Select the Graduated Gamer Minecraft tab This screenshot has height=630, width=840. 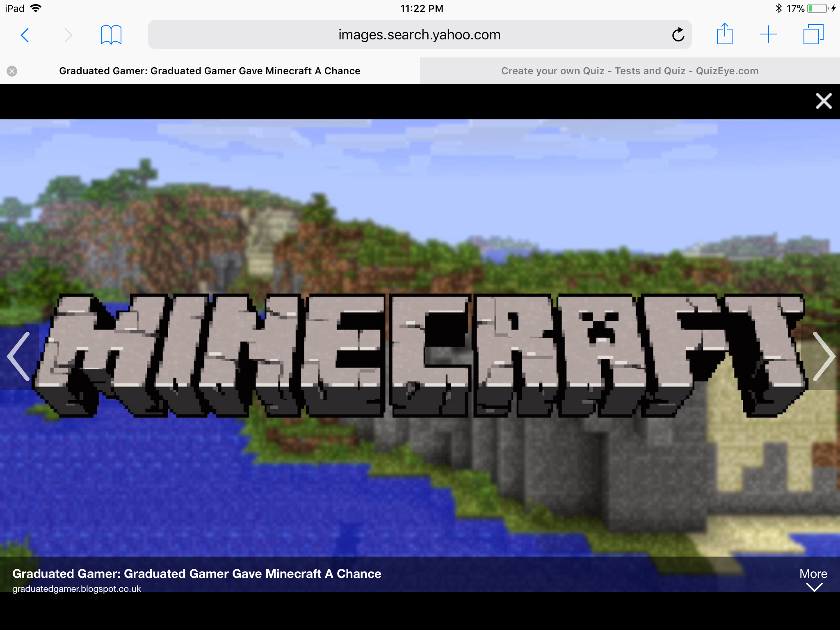tap(210, 71)
